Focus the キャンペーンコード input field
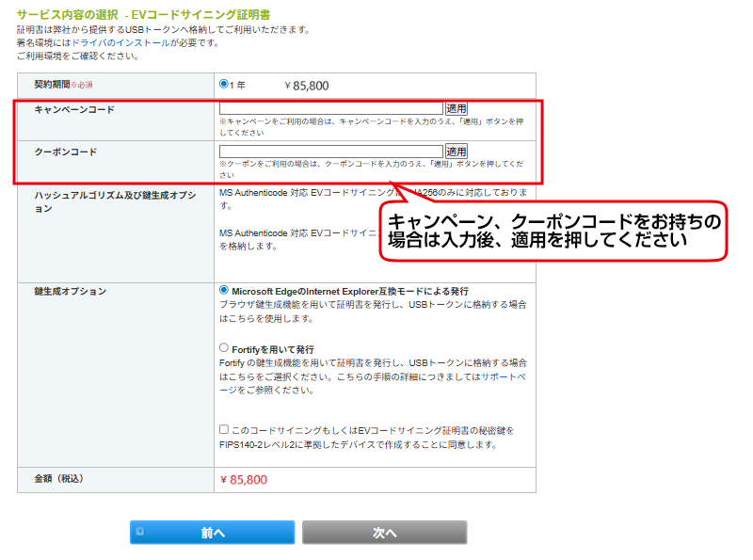 (x=330, y=109)
